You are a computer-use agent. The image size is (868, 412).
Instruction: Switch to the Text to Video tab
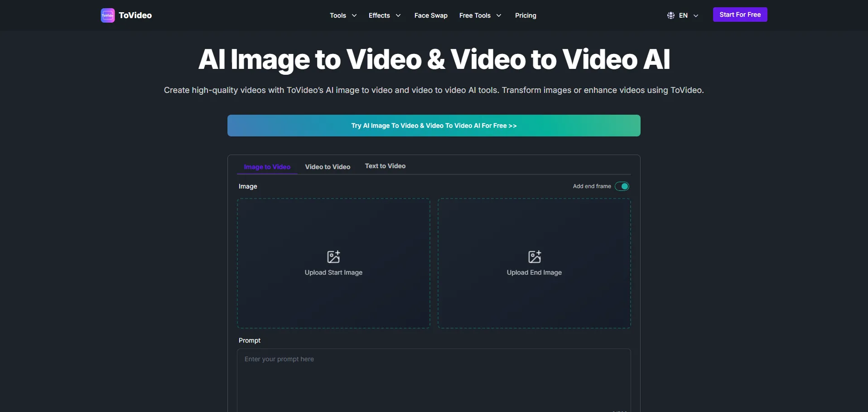pos(385,166)
